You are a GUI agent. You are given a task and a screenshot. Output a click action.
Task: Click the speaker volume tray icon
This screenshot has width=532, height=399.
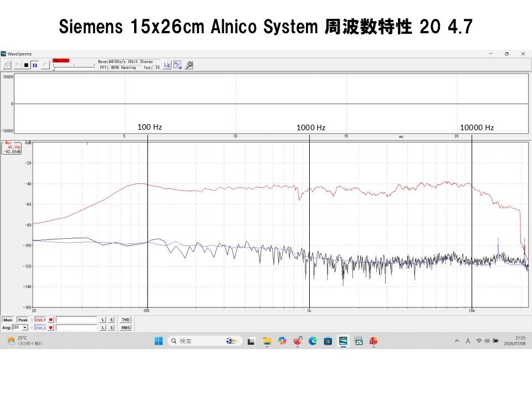coord(487,341)
